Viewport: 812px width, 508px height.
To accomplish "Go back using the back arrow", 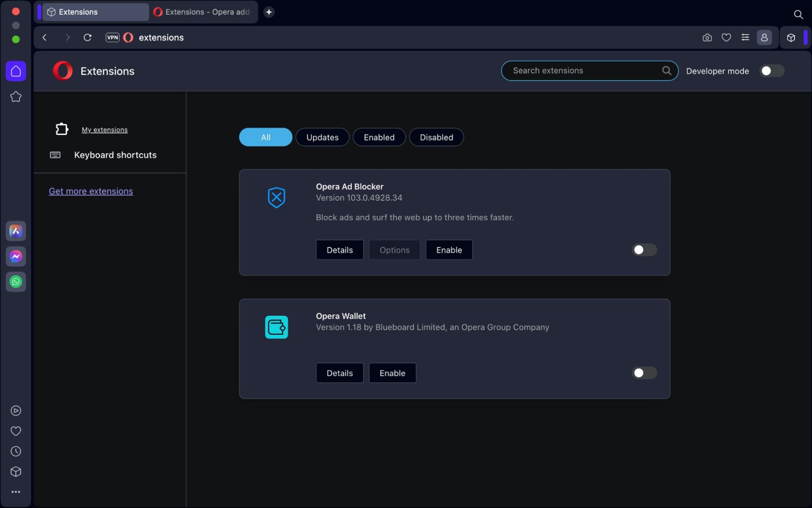I will (45, 38).
